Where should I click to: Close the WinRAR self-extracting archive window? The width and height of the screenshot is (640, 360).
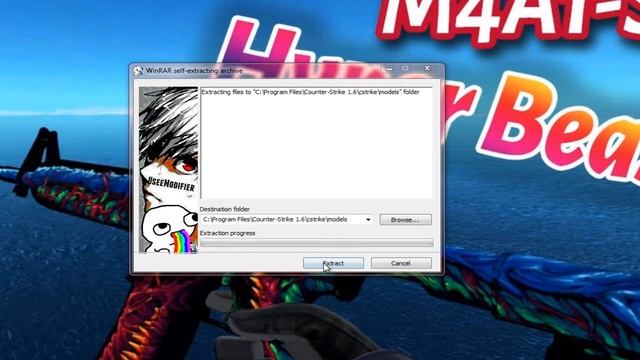(x=427, y=69)
